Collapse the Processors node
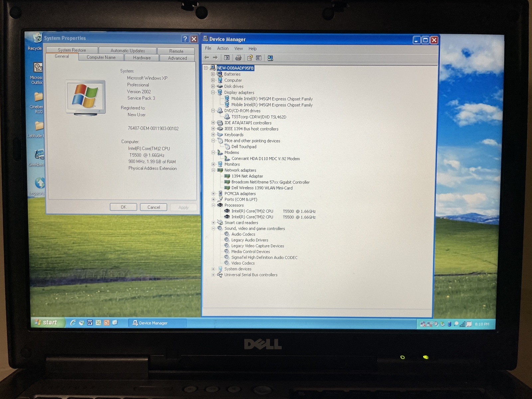The image size is (532, 399). [213, 205]
